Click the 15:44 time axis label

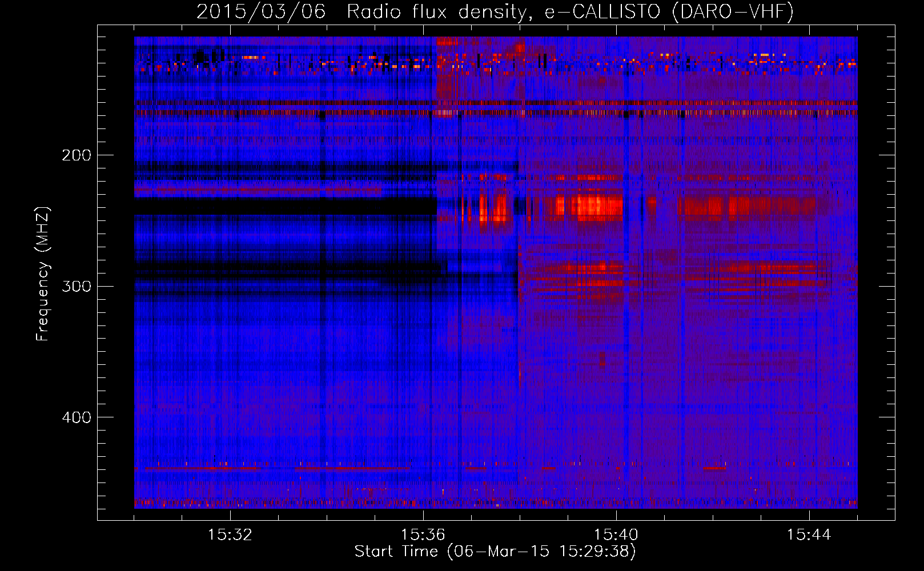point(809,535)
